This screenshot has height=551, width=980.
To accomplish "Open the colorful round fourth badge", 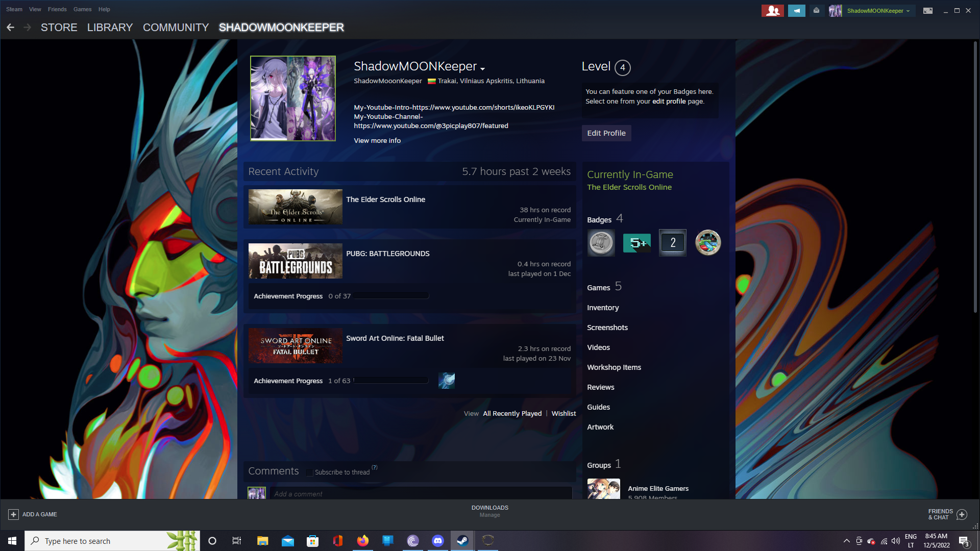I will coord(708,243).
